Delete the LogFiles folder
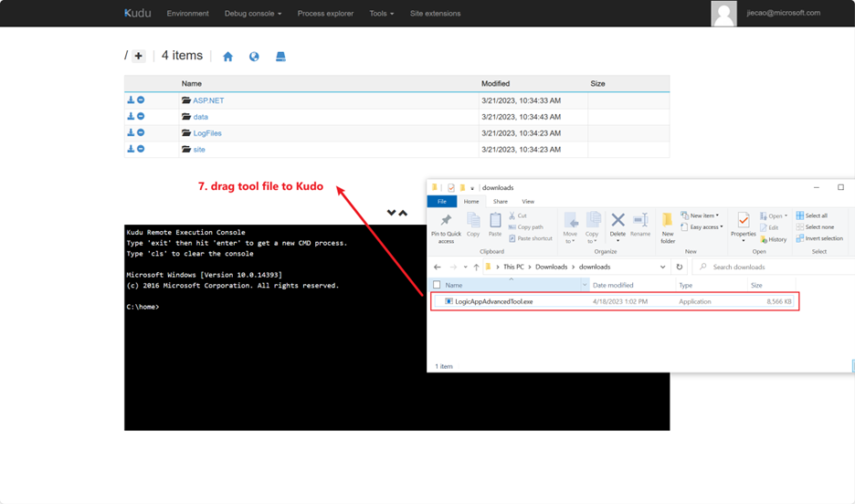The width and height of the screenshot is (855, 504). pos(141,133)
